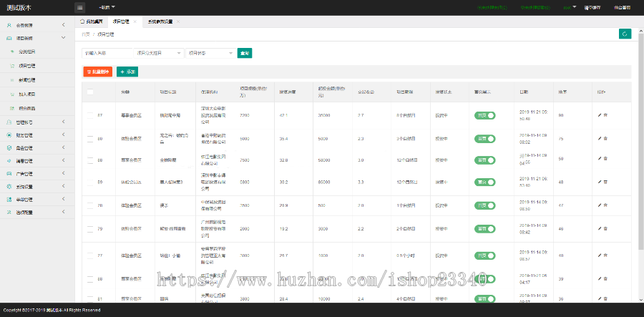Screen dimensions: 644x317
Task: Click the orange 批量删除 button
Action: [98, 72]
